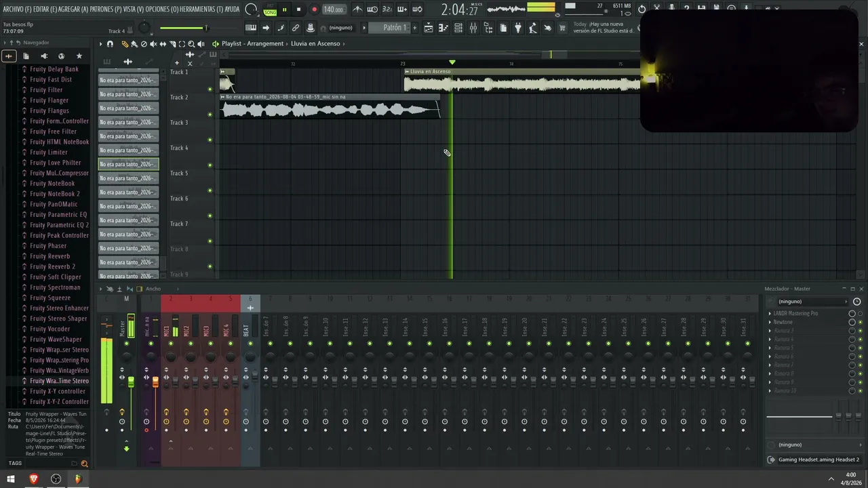Image resolution: width=868 pixels, height=488 pixels.
Task: Expand the Newtone effect slot
Action: tap(770, 322)
